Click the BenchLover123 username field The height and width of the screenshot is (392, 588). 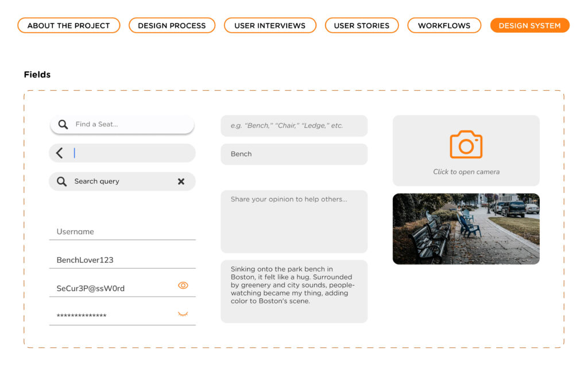(x=122, y=260)
